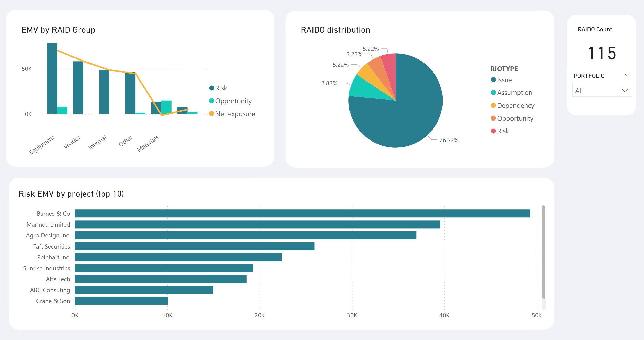Click the Assumption legend entry under RIOTYPE
Screen dimensions: 644x340
click(x=511, y=93)
